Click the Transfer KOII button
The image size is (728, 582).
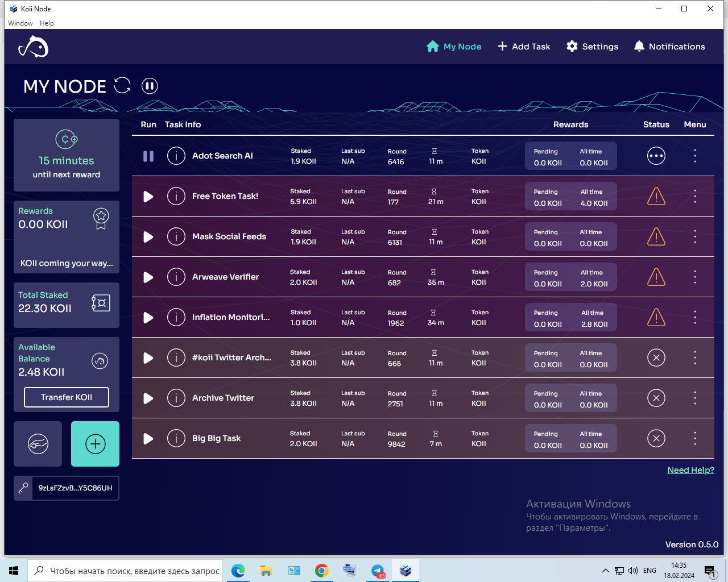point(67,397)
